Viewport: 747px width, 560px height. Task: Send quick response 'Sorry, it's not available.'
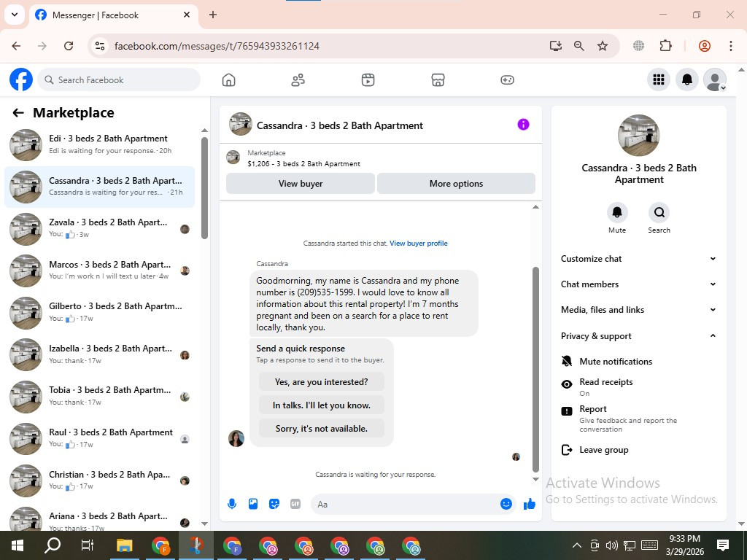322,429
